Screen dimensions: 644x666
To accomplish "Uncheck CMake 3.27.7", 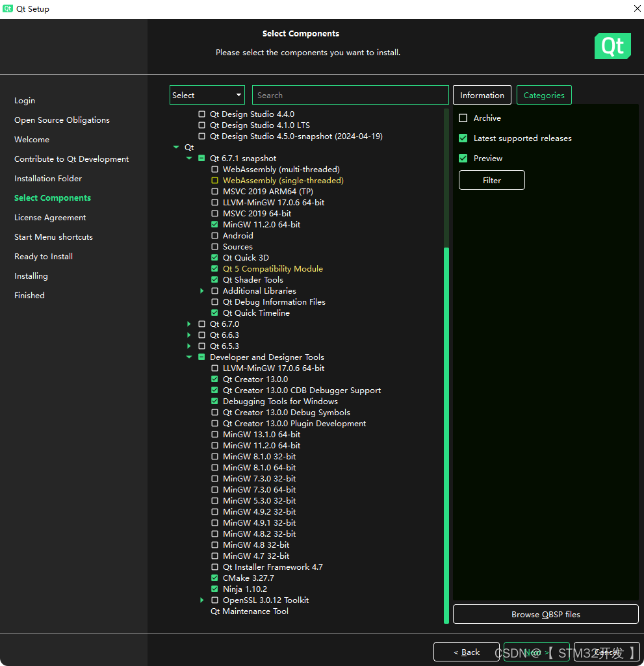I will pos(214,578).
